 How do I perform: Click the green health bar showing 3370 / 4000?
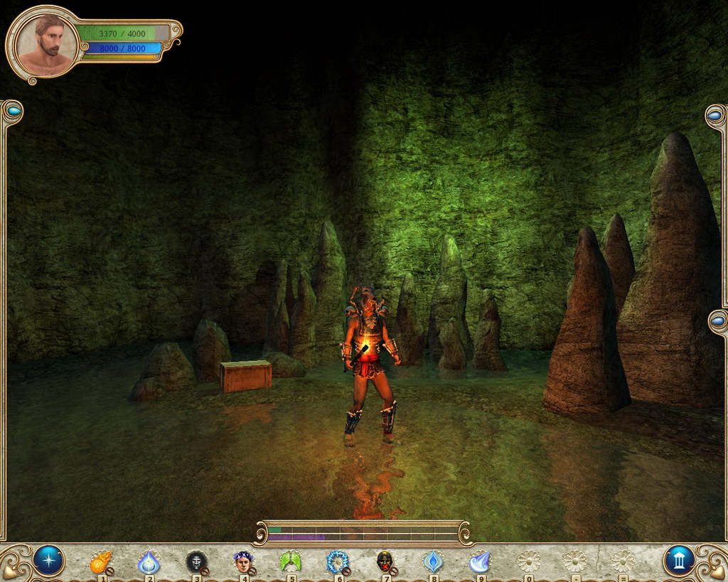pyautogui.click(x=122, y=33)
